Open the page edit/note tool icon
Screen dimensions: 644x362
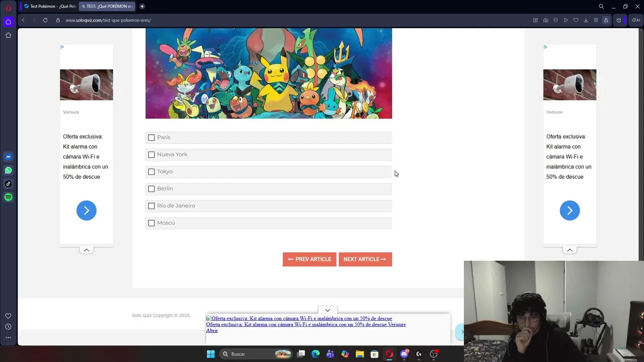pyautogui.click(x=536, y=20)
